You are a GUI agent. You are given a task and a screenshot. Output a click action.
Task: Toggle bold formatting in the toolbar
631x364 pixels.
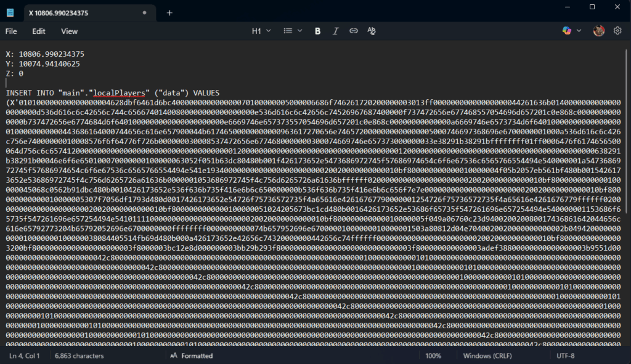318,31
